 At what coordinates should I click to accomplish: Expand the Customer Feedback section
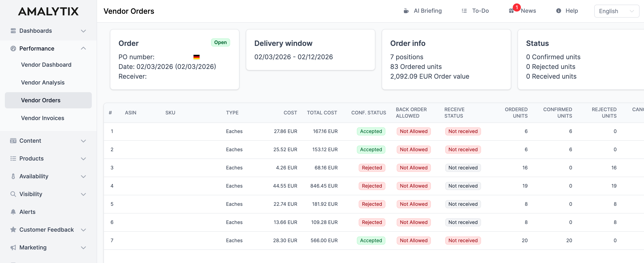[84, 230]
